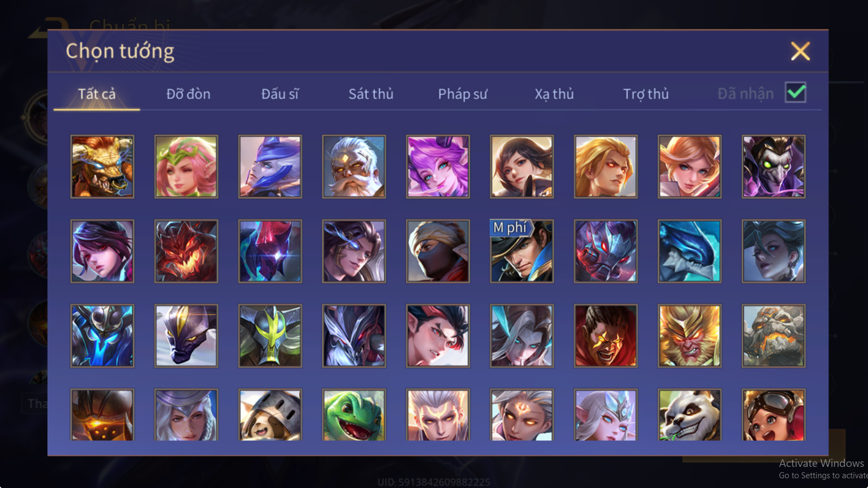The width and height of the screenshot is (868, 488).
Task: Select the golden monkey king hero
Action: pos(690,336)
